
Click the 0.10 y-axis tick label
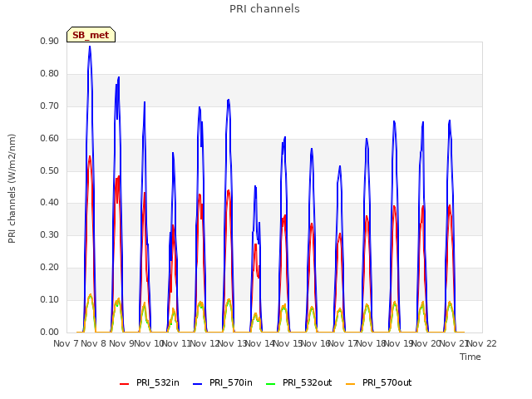tap(50, 299)
